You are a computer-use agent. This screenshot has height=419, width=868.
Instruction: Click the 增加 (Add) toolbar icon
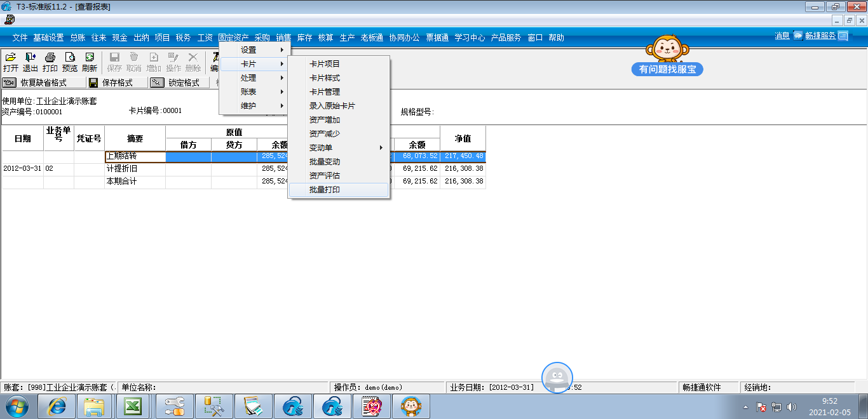pyautogui.click(x=154, y=62)
